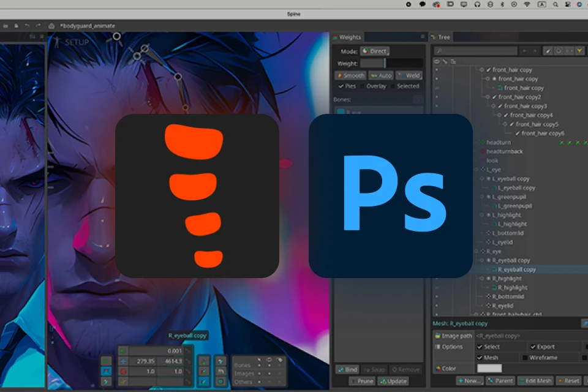Click the bone filter icon in Tree
This screenshot has width=588, height=392.
click(548, 51)
